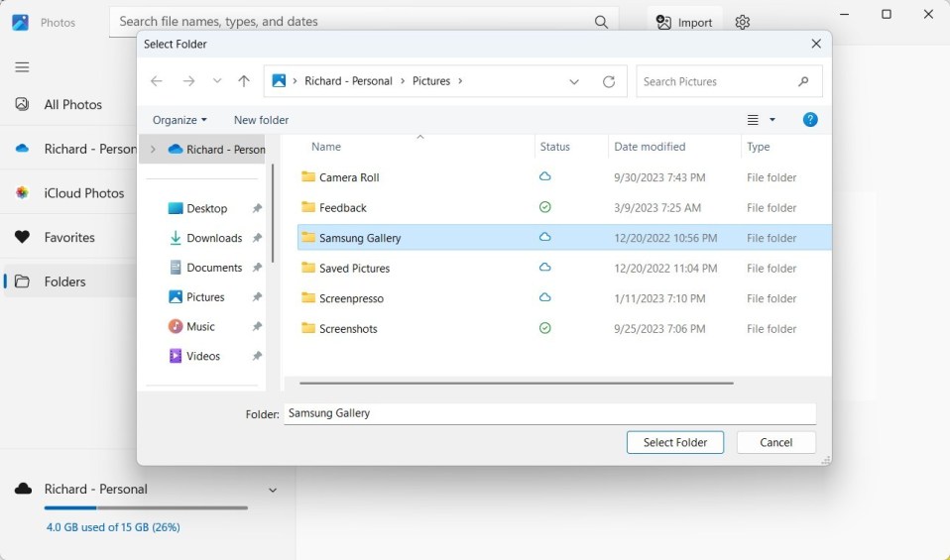Screen dimensions: 950x560
Task: Open Photos settings gear icon
Action: pos(742,23)
